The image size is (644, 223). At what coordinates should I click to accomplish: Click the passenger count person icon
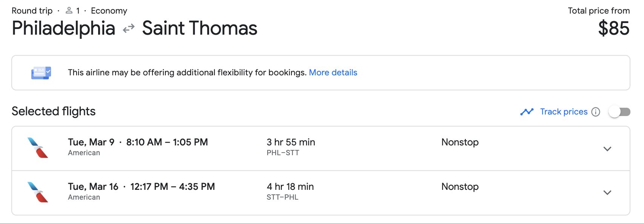point(69,10)
